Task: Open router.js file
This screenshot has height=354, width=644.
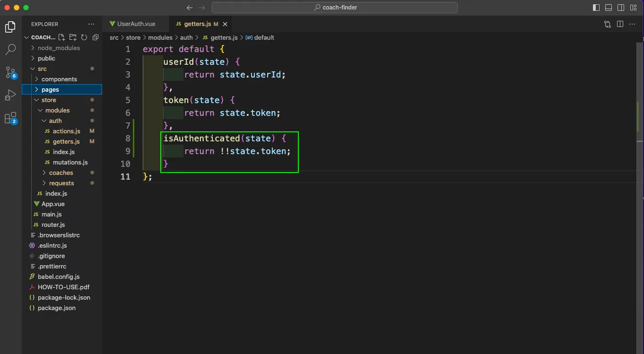Action: point(62,224)
